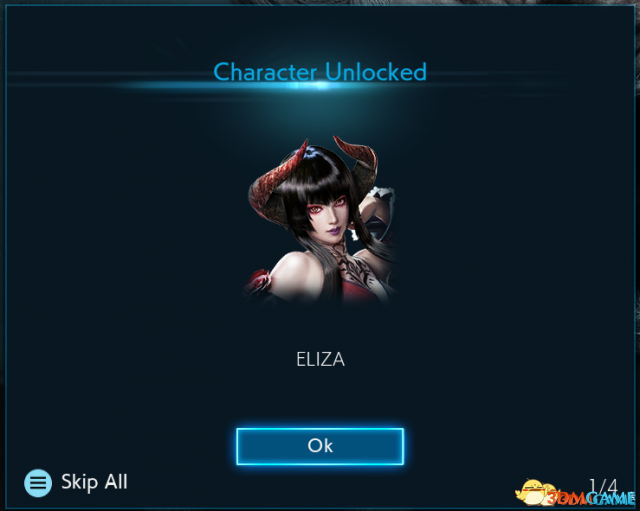Click the Character Unlocked heading
The image size is (640, 511).
pos(320,72)
